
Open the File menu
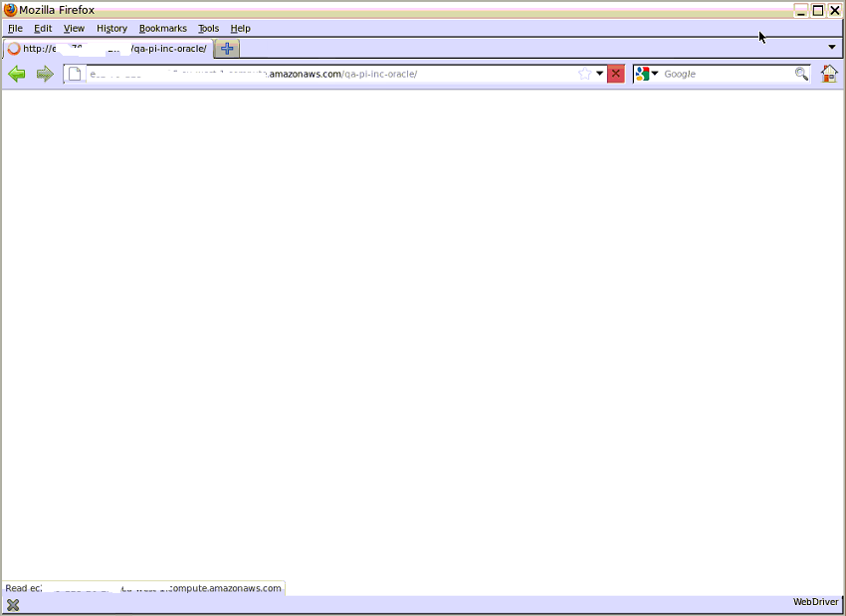pos(15,29)
